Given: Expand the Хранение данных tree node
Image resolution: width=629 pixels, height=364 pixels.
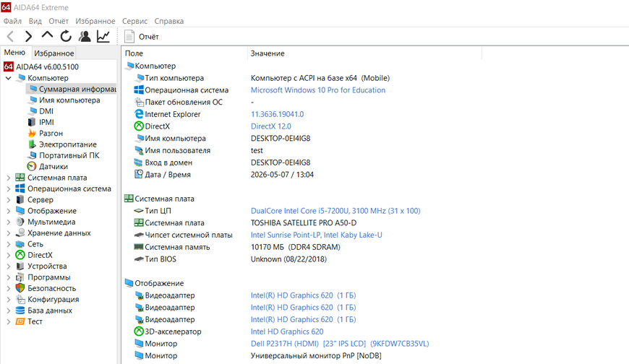Looking at the screenshot, I should click(x=9, y=233).
